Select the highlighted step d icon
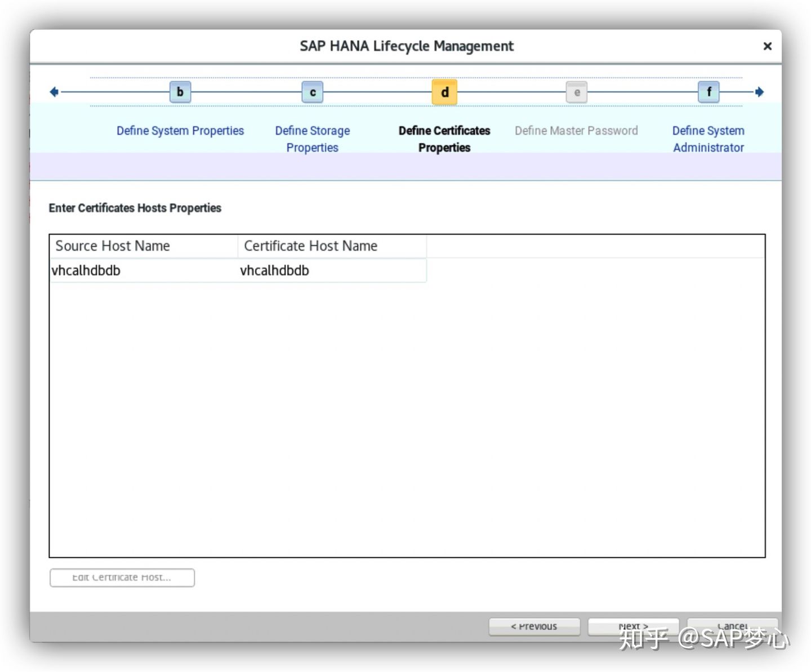811x672 pixels. point(444,92)
